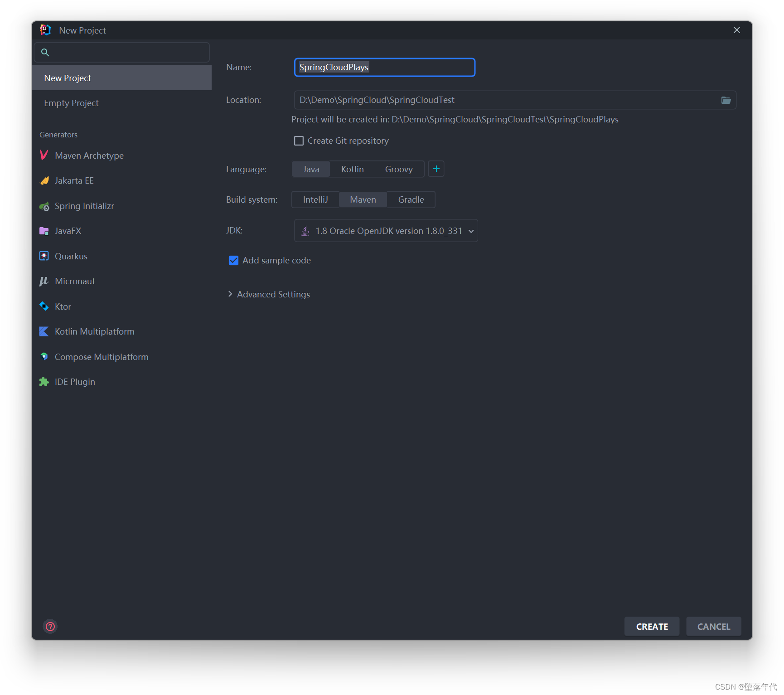The height and width of the screenshot is (695, 784).
Task: Open the help question-mark icon
Action: pyautogui.click(x=50, y=626)
